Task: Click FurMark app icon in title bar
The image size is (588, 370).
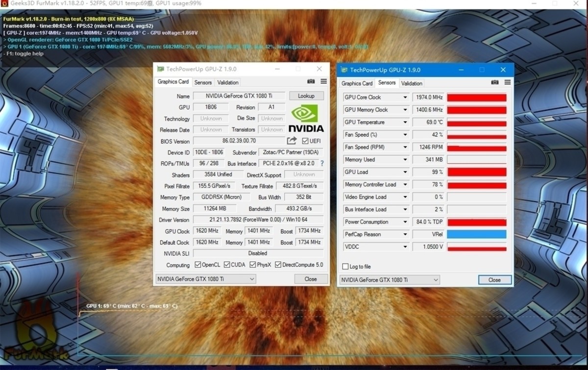Action: 4,3
